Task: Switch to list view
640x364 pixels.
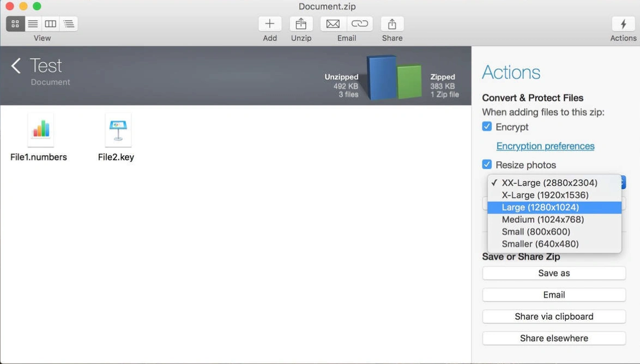Action: pos(33,23)
